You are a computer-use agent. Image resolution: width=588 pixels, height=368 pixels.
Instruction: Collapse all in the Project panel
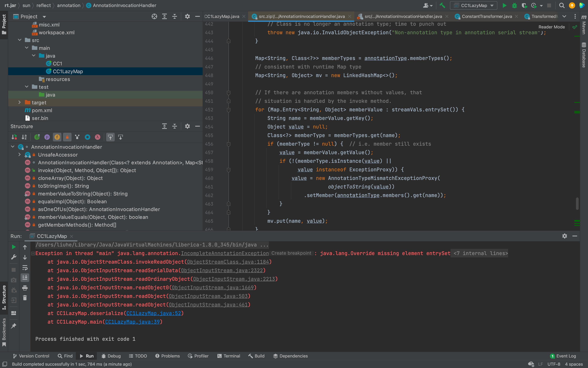(174, 16)
